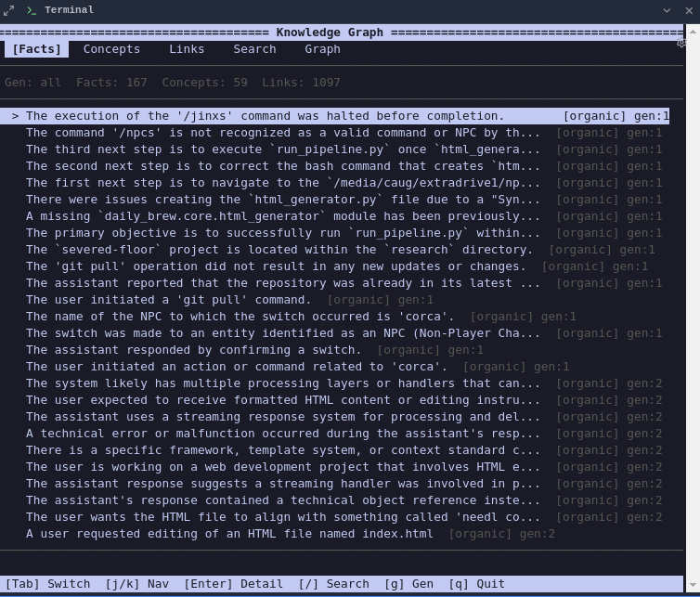The height and width of the screenshot is (597, 700).
Task: Click the '[Tab] Switch' hint in the footer
Action: pos(47,584)
